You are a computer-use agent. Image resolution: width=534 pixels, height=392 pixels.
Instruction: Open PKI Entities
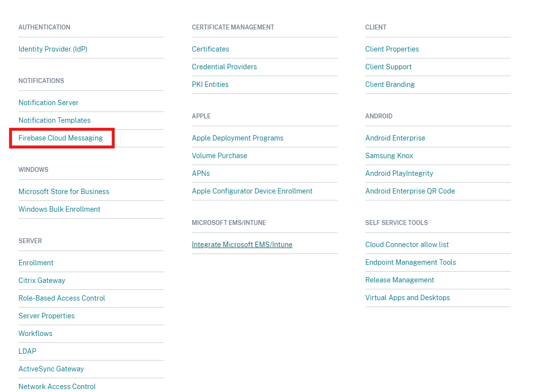(210, 84)
